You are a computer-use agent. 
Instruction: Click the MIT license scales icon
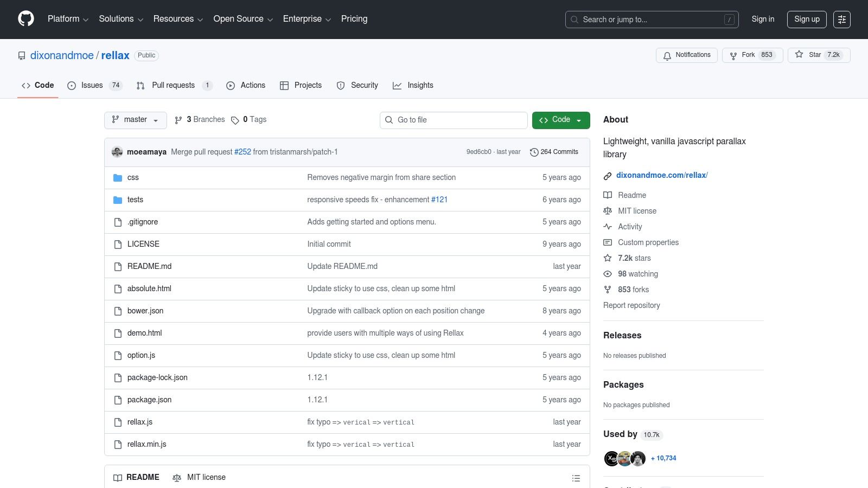coord(608,211)
